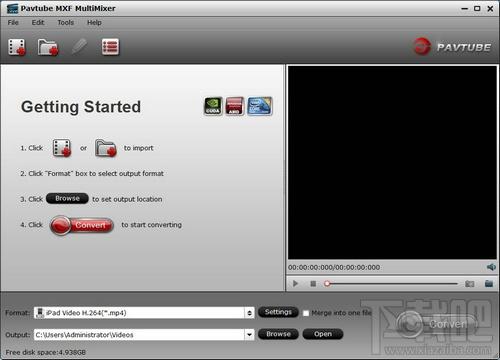The width and height of the screenshot is (500, 360).
Task: Close the Pavtube MXF MultiMixer window
Action: 490,9
